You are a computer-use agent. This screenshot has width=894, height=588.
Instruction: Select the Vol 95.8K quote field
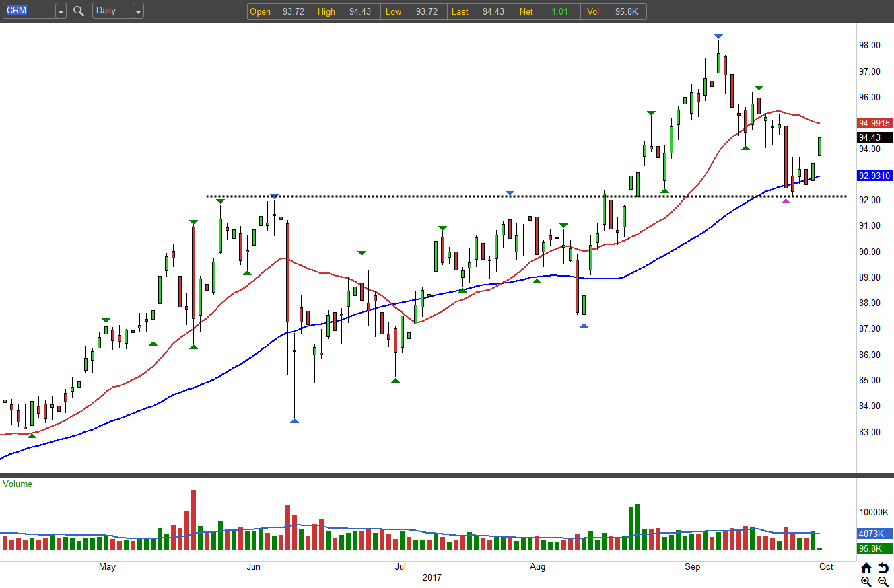coord(613,11)
